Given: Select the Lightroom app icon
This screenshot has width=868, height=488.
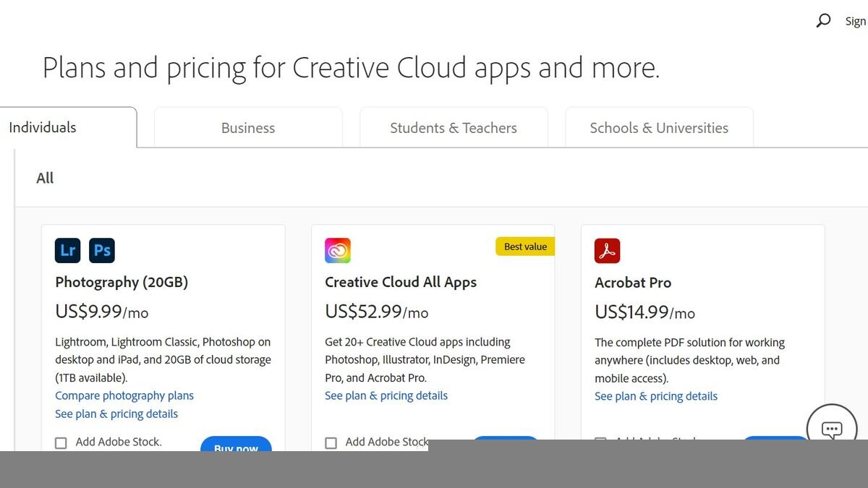Looking at the screenshot, I should 67,250.
